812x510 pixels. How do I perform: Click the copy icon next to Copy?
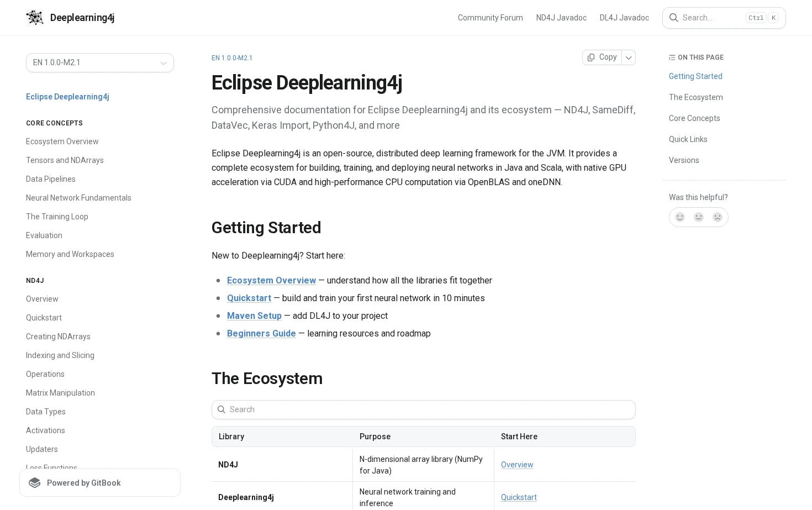point(591,57)
